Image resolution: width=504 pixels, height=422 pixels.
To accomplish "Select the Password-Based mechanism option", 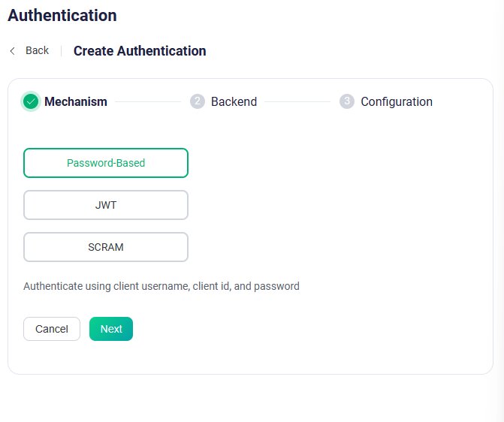I will (x=106, y=163).
